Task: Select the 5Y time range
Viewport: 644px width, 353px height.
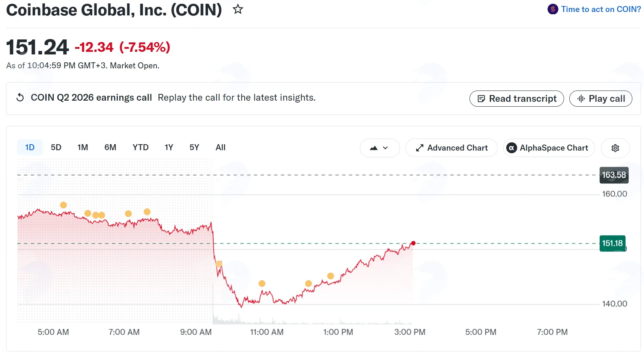Action: point(194,148)
